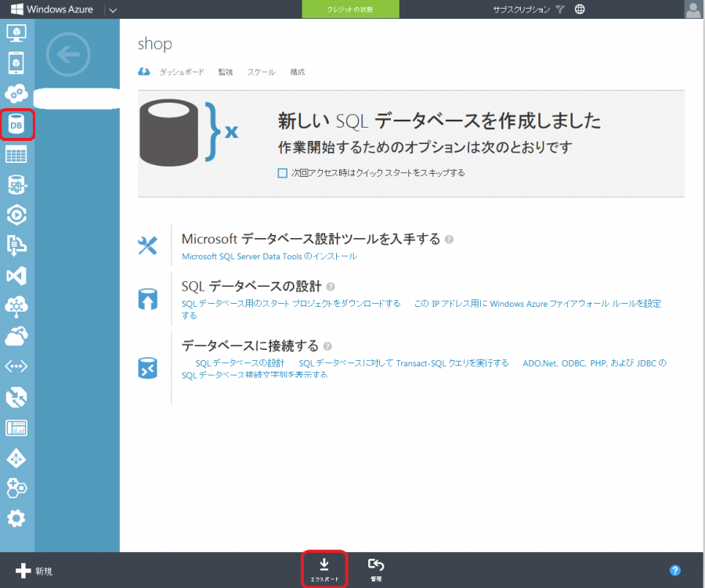Switch to the quick start cloud-lightning tab
705x588 pixels.
pos(144,72)
